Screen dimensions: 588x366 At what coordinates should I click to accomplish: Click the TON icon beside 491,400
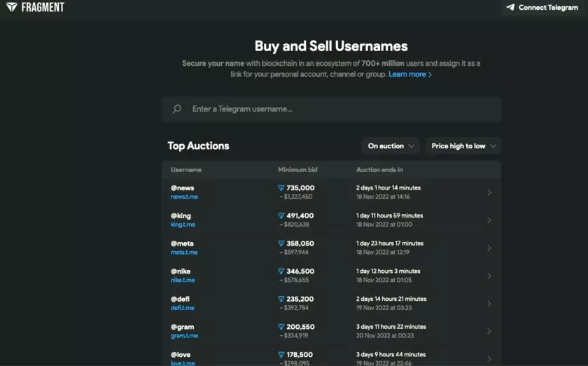click(281, 216)
